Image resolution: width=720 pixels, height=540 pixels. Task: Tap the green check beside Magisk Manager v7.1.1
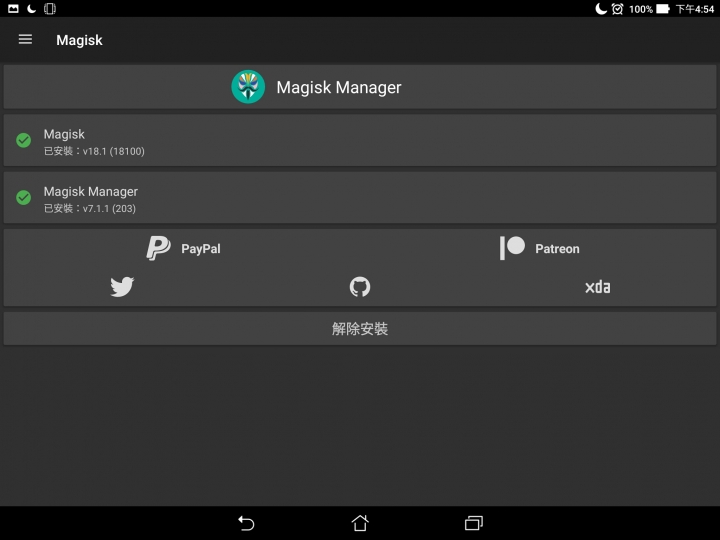click(23, 197)
